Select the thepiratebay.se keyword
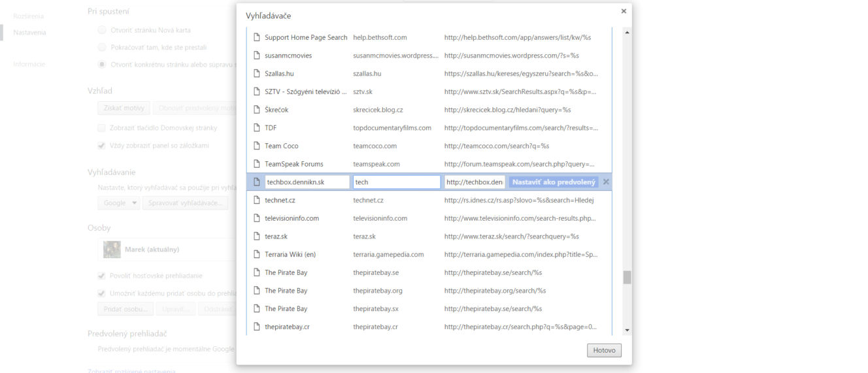The height and width of the screenshot is (373, 868). [x=376, y=272]
